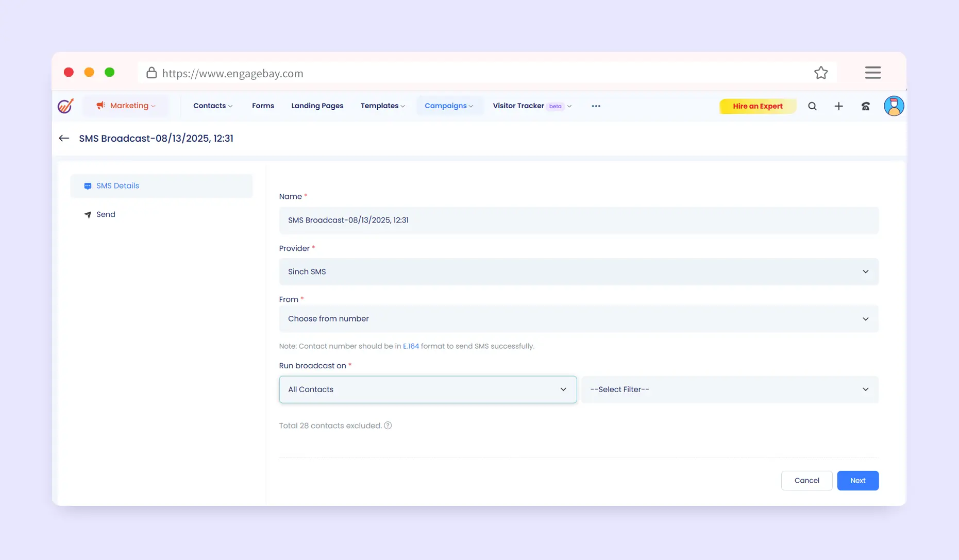Click the three-dots more menu icon
Screen dimensions: 959x560
pos(596,106)
